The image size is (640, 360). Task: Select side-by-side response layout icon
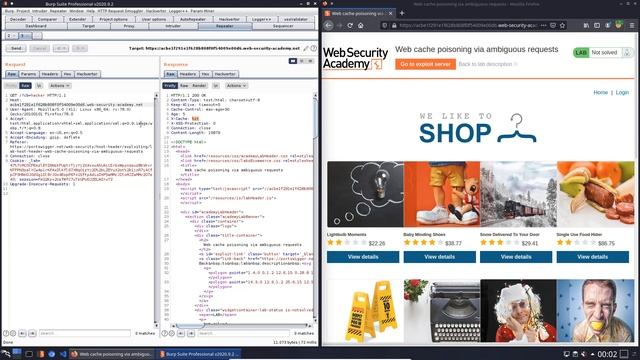tap(293, 61)
